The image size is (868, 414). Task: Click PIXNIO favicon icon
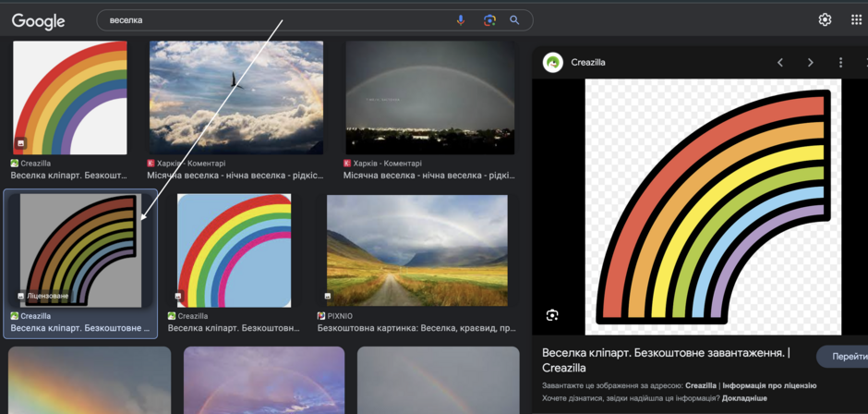(321, 316)
